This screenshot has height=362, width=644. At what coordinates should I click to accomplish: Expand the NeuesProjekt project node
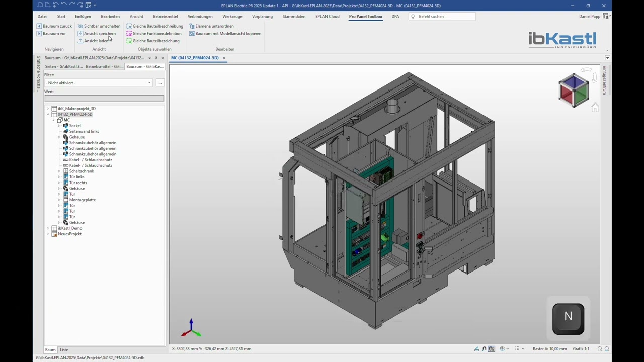[x=48, y=234]
